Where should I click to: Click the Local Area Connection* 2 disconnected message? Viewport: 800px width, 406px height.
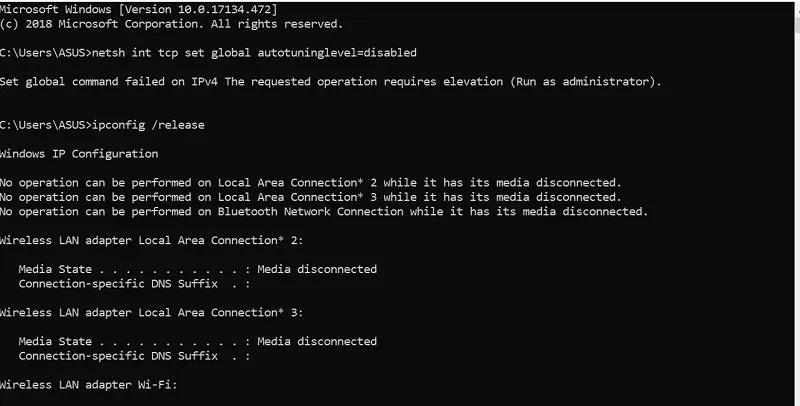pos(311,183)
